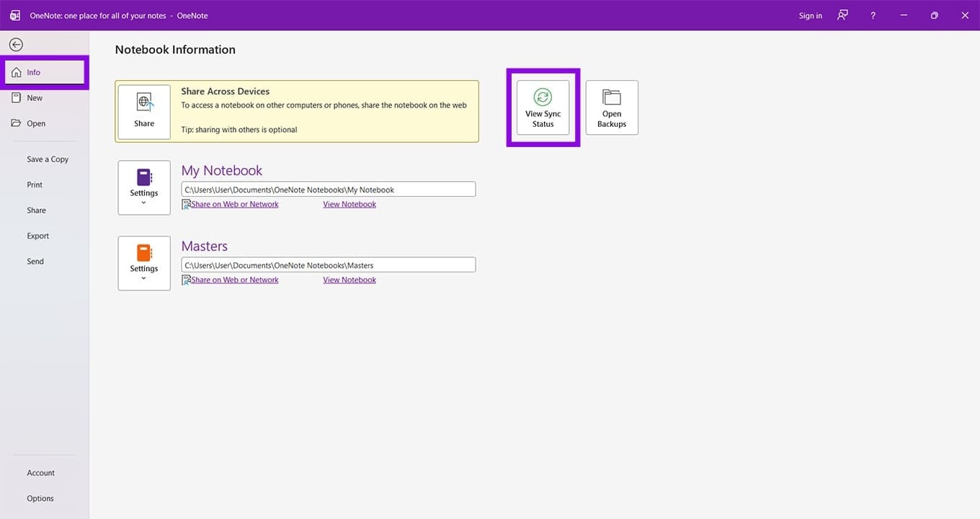Click View Notebook link under Masters
The width and height of the screenshot is (980, 519).
click(349, 280)
